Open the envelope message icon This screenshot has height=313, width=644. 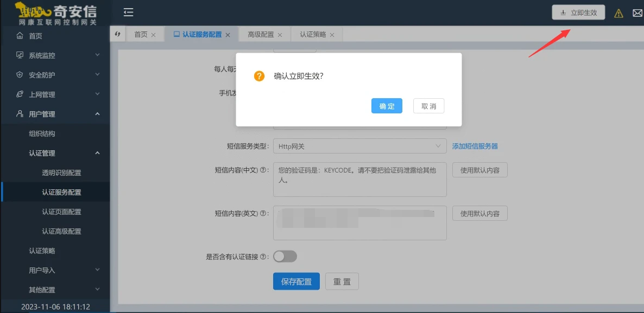(x=638, y=14)
